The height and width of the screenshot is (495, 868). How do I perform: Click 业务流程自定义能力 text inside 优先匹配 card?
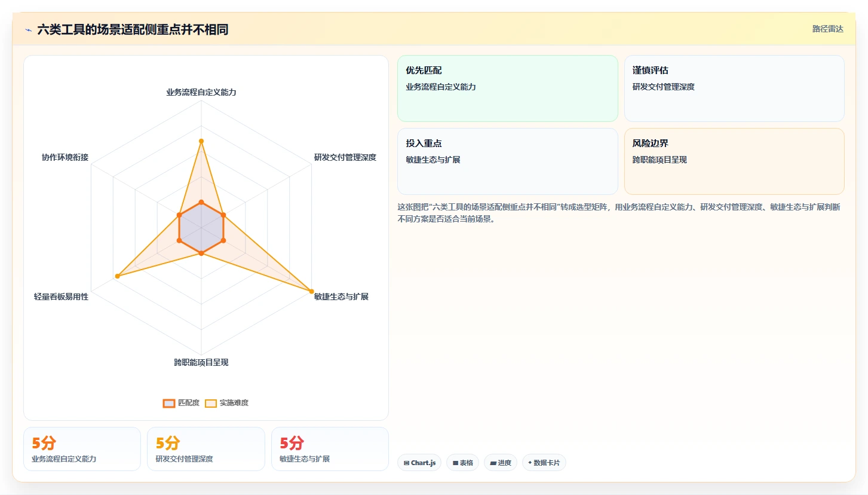tap(441, 87)
